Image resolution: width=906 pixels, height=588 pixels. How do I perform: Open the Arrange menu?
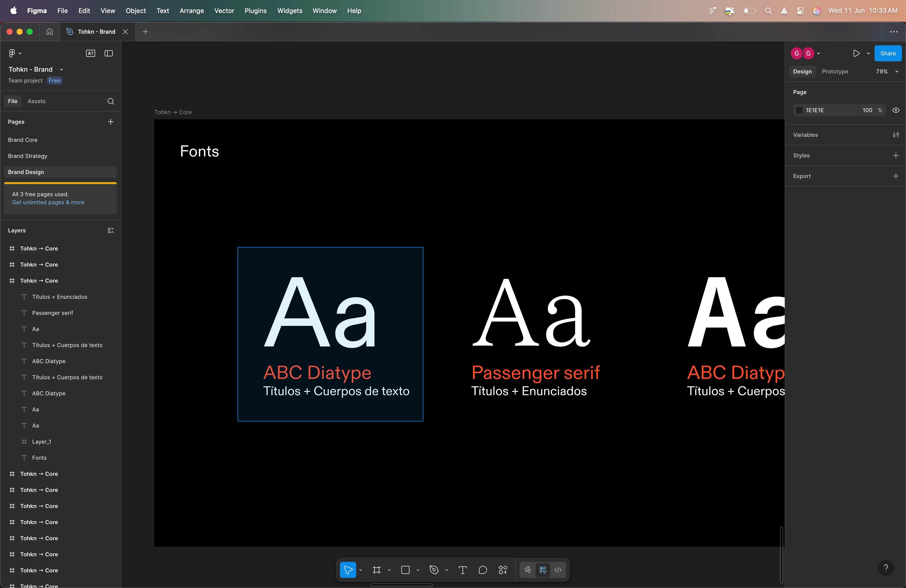point(192,11)
